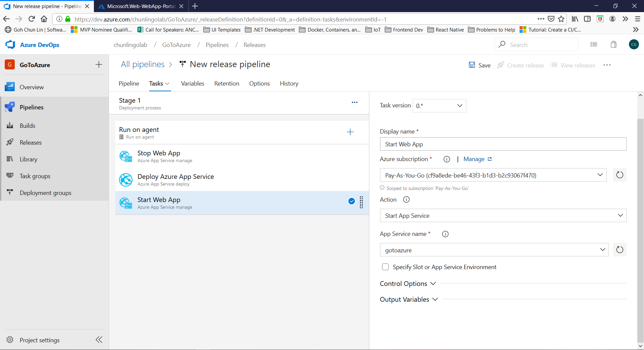
Task: Switch to the Options tab
Action: pyautogui.click(x=259, y=84)
